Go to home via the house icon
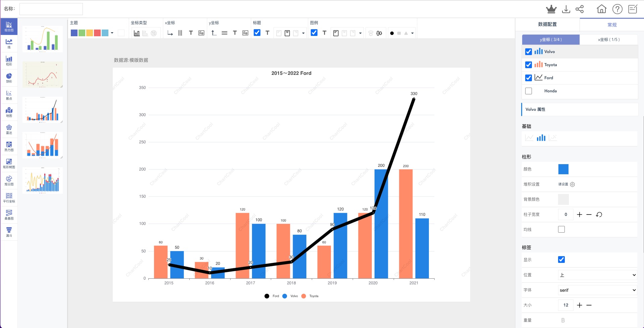The height and width of the screenshot is (328, 644). point(602,9)
